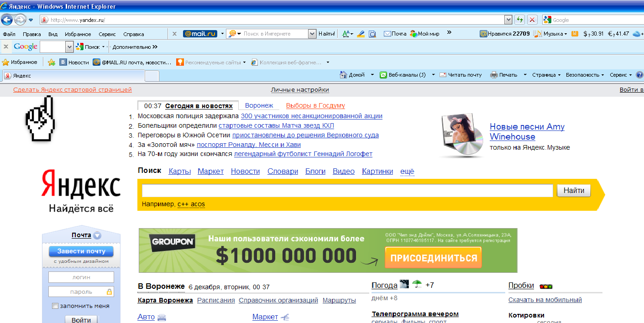Image resolution: width=644 pixels, height=323 pixels.
Task: Open Скачать на мобильный link
Action: click(x=545, y=300)
